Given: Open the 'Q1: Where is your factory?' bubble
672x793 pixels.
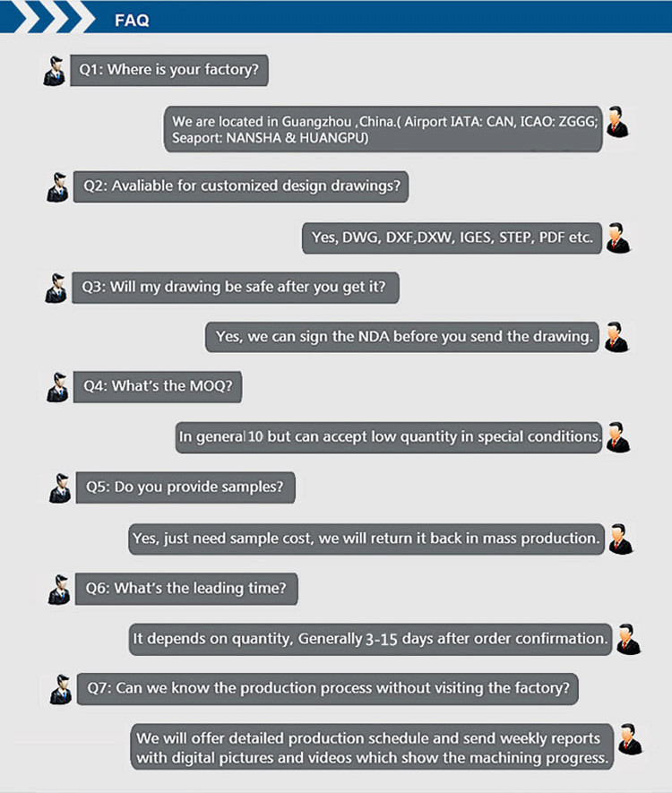Looking at the screenshot, I should pos(168,70).
